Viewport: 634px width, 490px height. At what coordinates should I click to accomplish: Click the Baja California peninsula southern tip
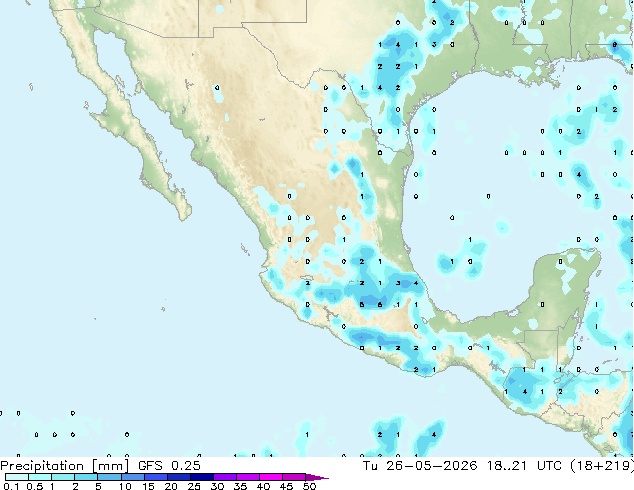184,214
